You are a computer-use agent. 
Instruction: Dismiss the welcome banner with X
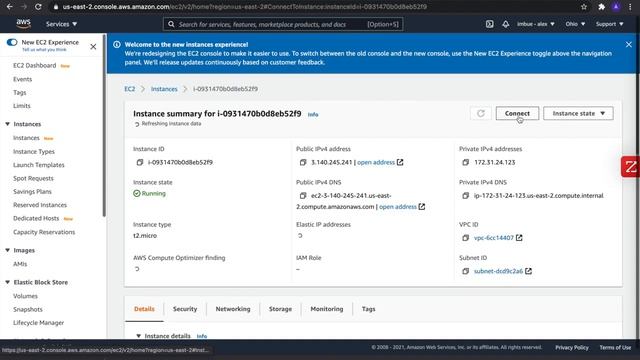(x=629, y=44)
